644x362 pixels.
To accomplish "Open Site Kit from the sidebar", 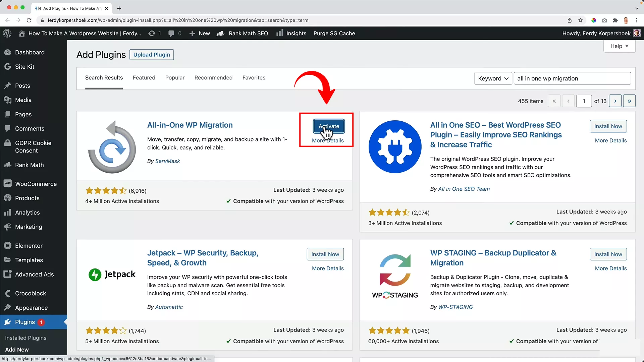I will [24, 67].
